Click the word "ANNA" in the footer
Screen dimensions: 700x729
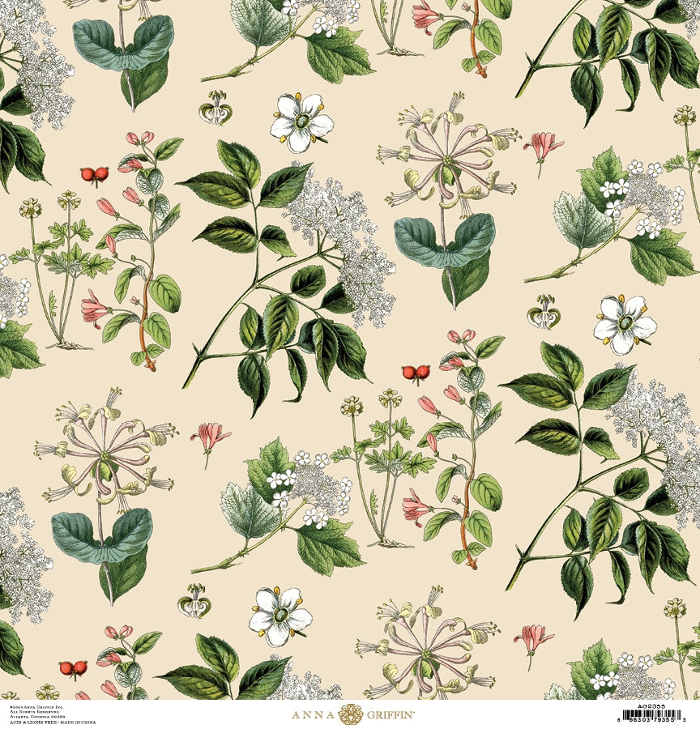tap(312, 715)
